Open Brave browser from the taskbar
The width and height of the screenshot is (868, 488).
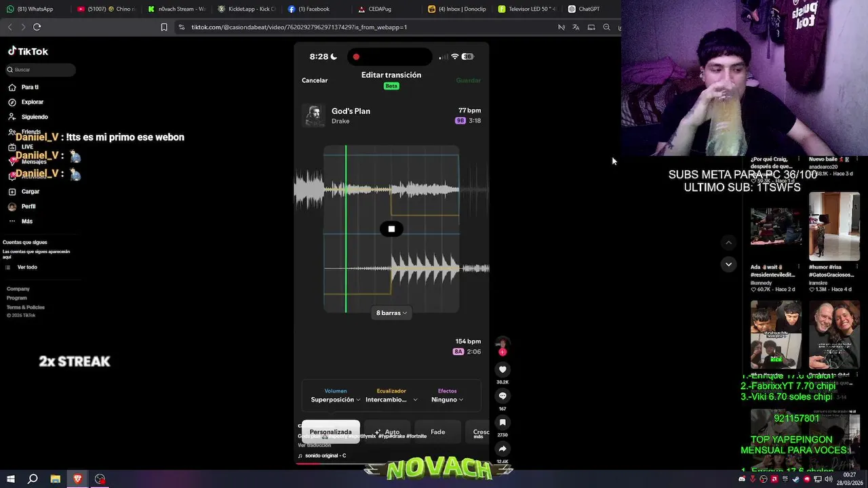pos(77,479)
